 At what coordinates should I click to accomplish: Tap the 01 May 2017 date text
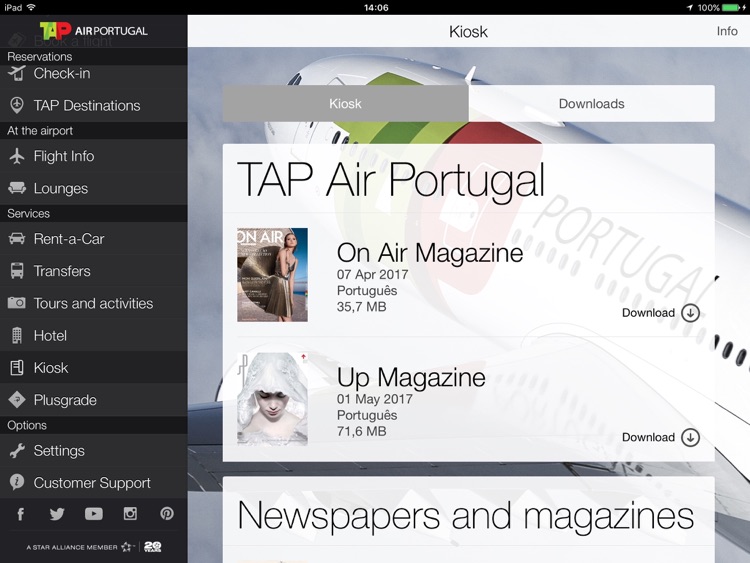tap(375, 399)
